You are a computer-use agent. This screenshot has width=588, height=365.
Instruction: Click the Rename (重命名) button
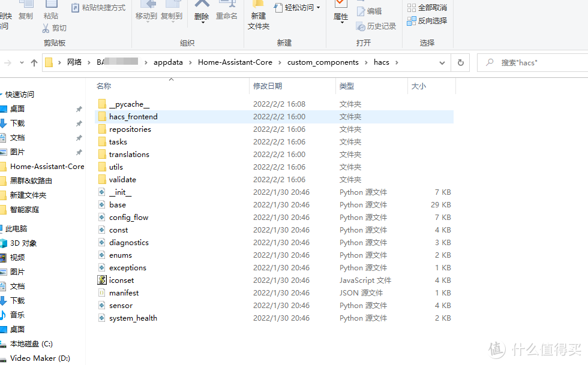(227, 11)
